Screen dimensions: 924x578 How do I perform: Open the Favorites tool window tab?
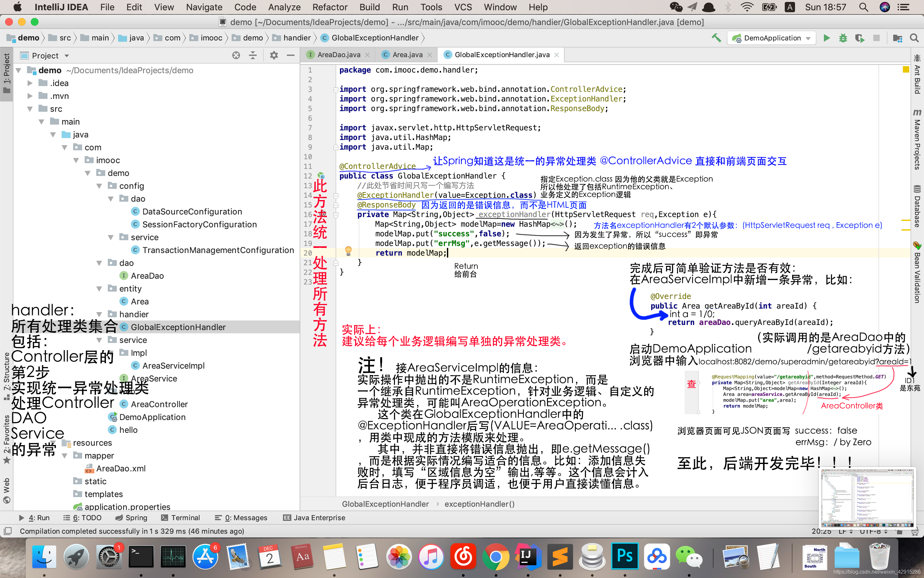click(x=6, y=440)
